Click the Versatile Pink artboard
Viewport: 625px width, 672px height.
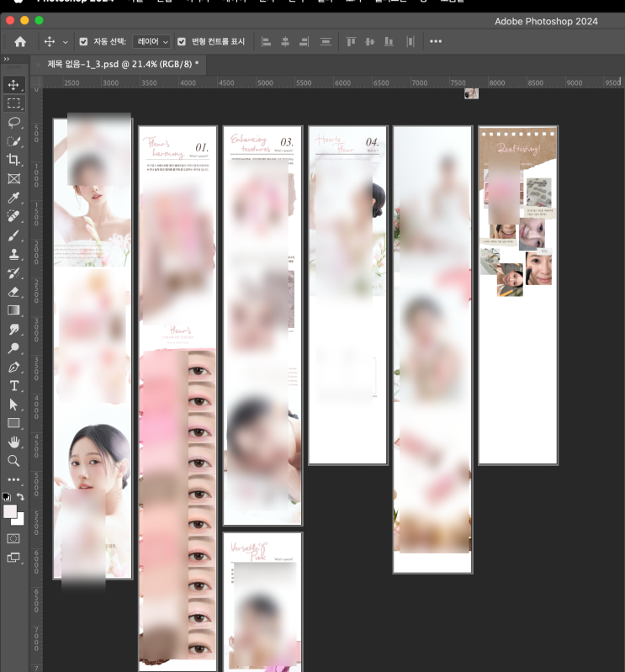262,601
